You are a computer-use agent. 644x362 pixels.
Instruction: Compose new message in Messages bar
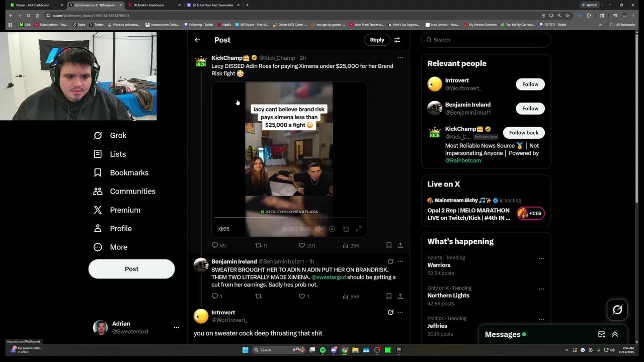pyautogui.click(x=601, y=334)
